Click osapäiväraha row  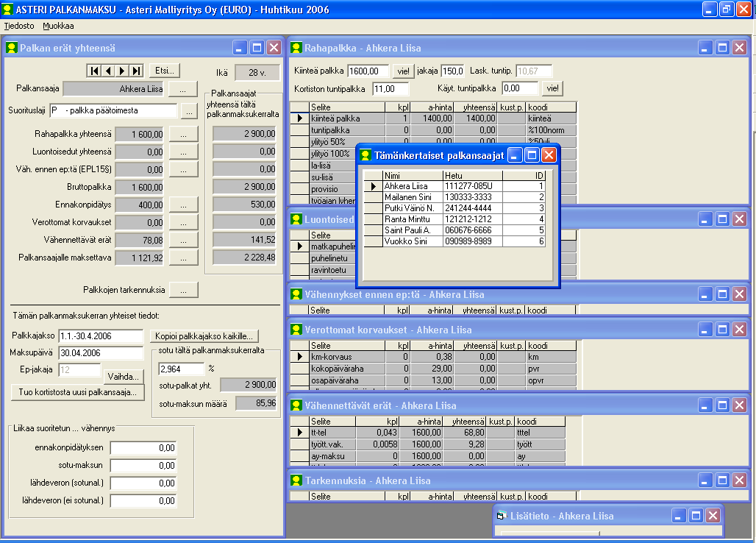click(x=433, y=380)
